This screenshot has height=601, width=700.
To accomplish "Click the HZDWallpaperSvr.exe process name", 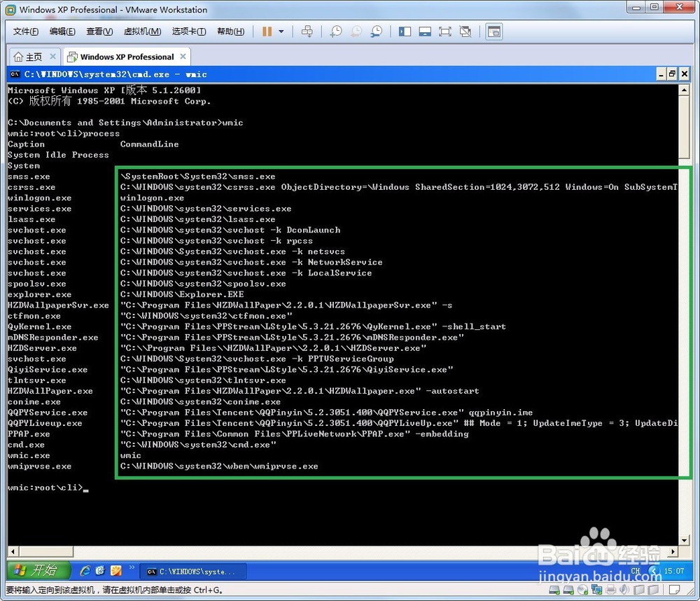I will click(58, 305).
